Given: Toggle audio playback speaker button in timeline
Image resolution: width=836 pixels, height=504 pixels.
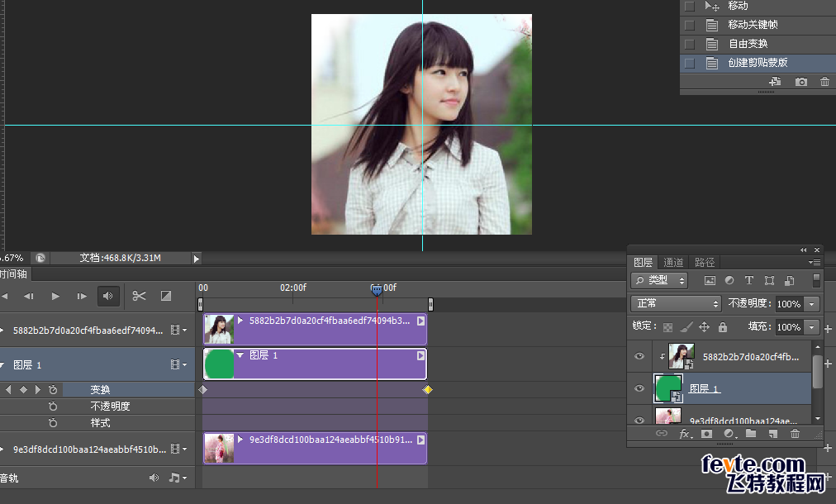Looking at the screenshot, I should click(x=107, y=296).
